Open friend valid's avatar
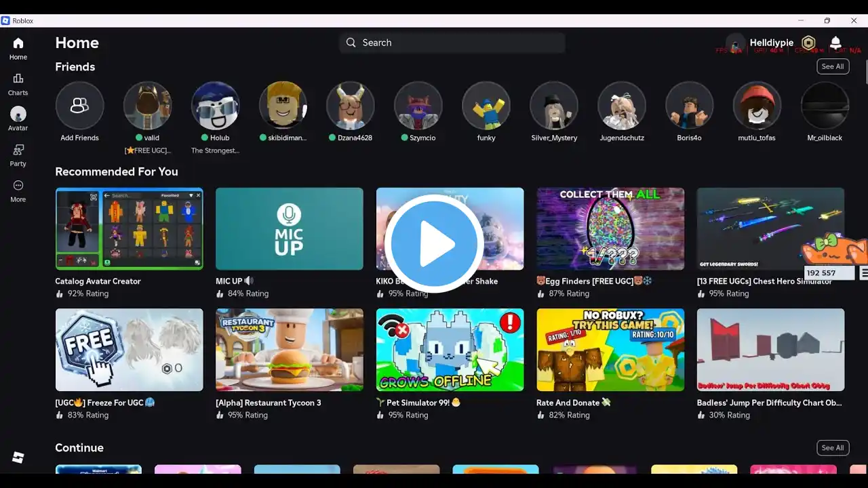Viewport: 868px width, 488px height. (x=147, y=106)
